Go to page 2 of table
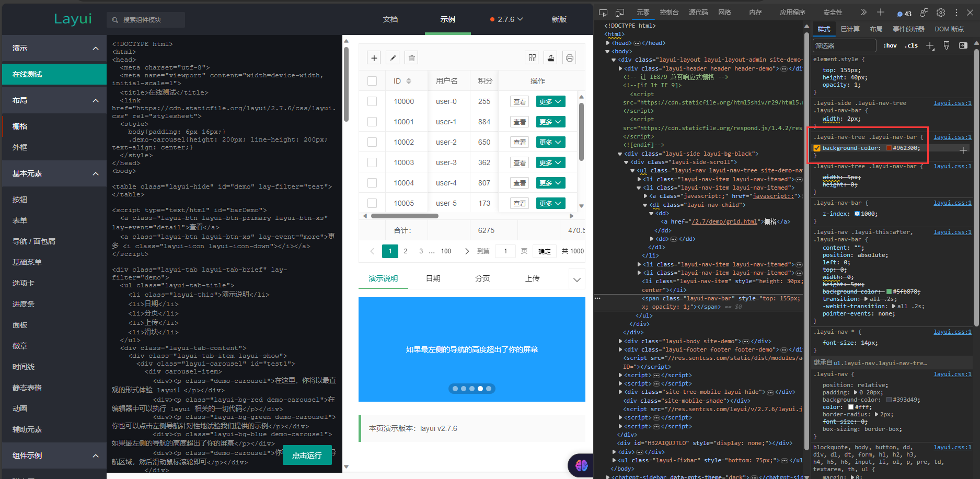980x479 pixels. (406, 251)
